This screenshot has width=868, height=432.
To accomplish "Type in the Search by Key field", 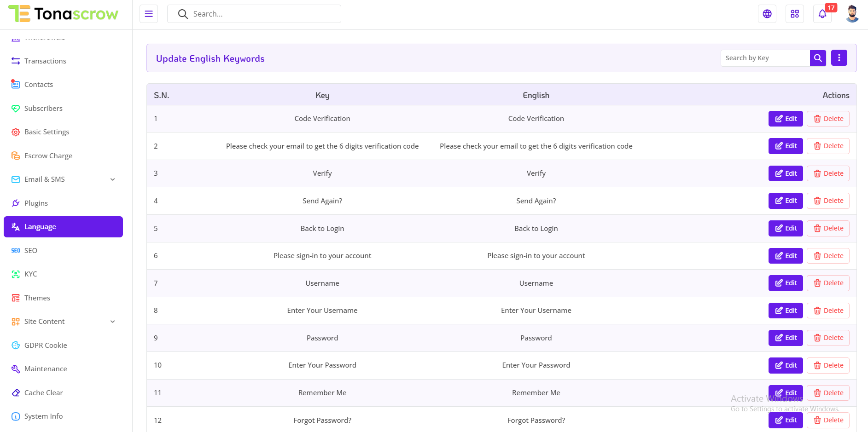I will (764, 58).
